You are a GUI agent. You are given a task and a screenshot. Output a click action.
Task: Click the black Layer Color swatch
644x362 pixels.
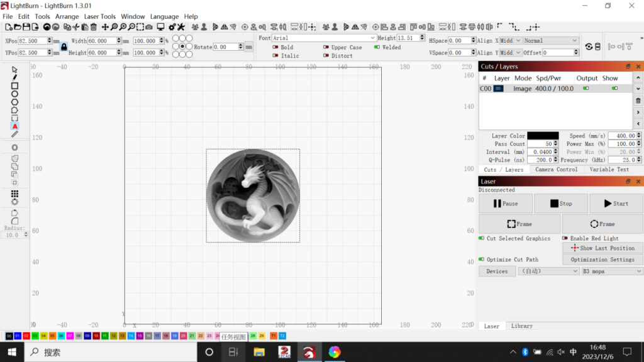[x=542, y=136]
